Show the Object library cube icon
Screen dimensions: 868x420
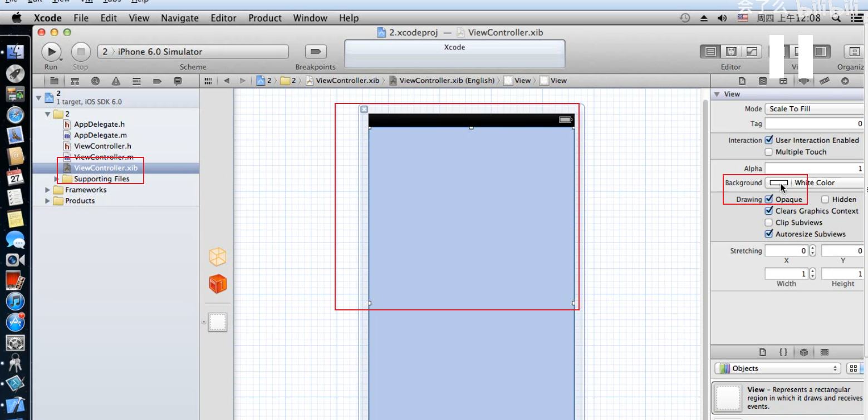coord(804,352)
